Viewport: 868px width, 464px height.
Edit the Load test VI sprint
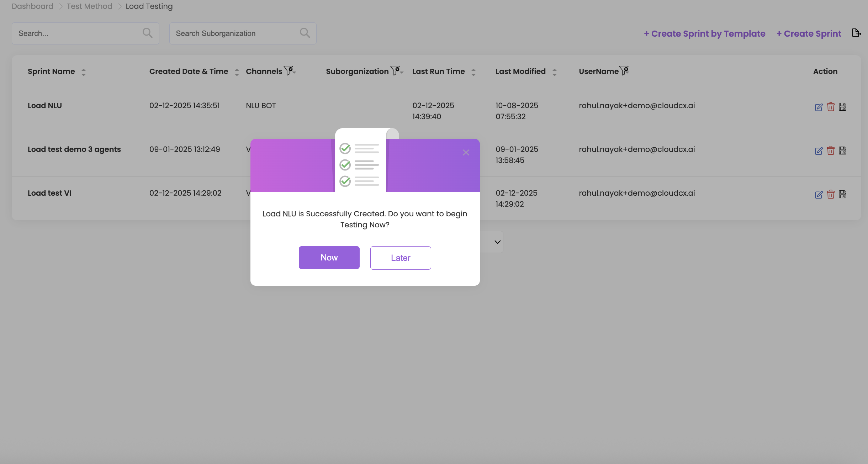[819, 195]
